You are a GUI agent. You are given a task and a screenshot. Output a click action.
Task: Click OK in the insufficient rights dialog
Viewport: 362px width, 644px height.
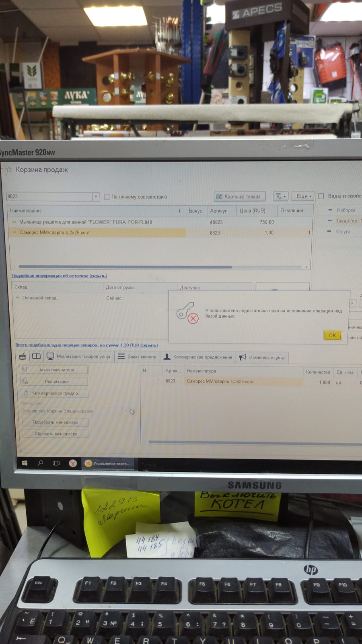(332, 335)
